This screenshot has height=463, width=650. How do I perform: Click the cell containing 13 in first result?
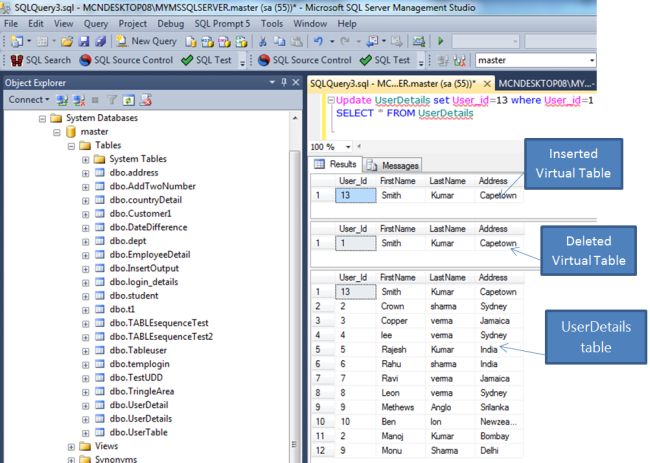[x=354, y=196]
